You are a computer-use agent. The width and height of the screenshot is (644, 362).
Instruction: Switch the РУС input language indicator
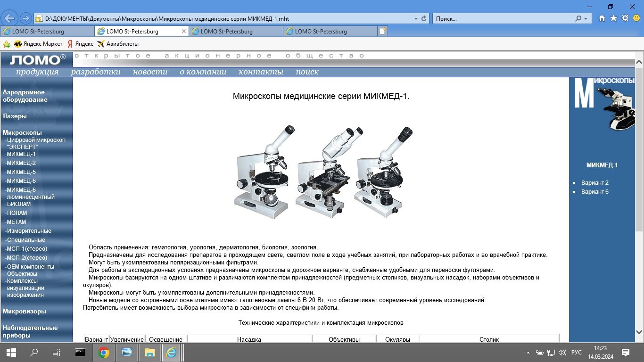(577, 353)
